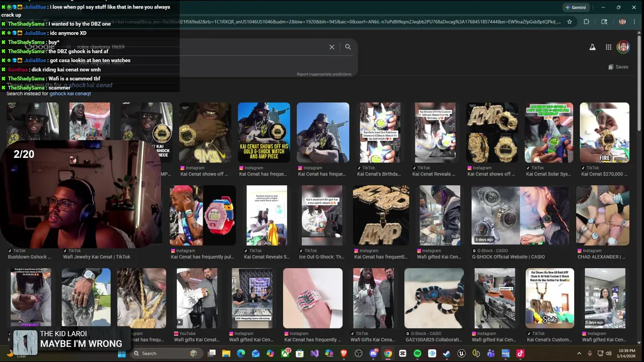The width and height of the screenshot is (644, 362).
Task: Open the Google account avatar
Action: [x=623, y=47]
